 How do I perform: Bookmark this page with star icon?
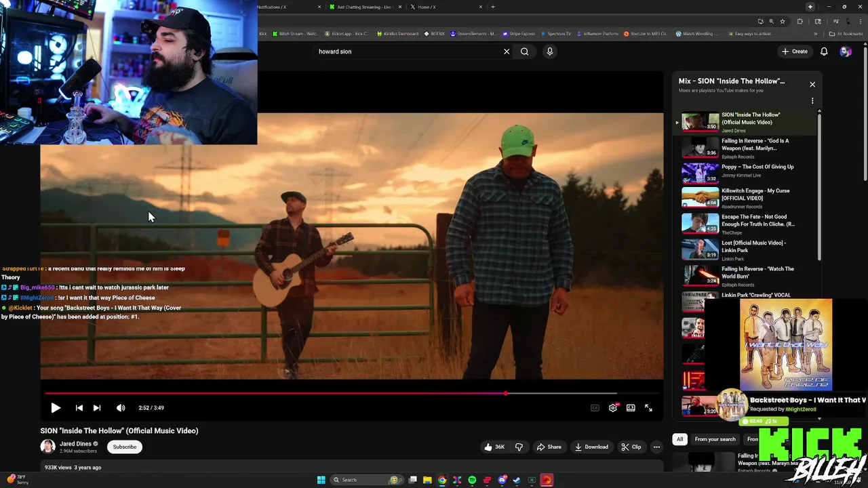click(783, 21)
